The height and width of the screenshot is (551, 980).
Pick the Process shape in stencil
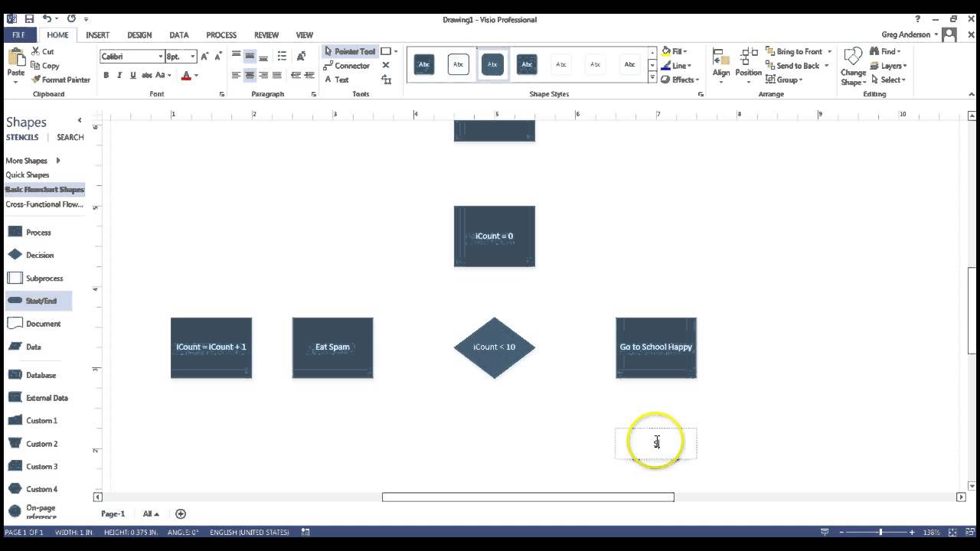pyautogui.click(x=29, y=232)
